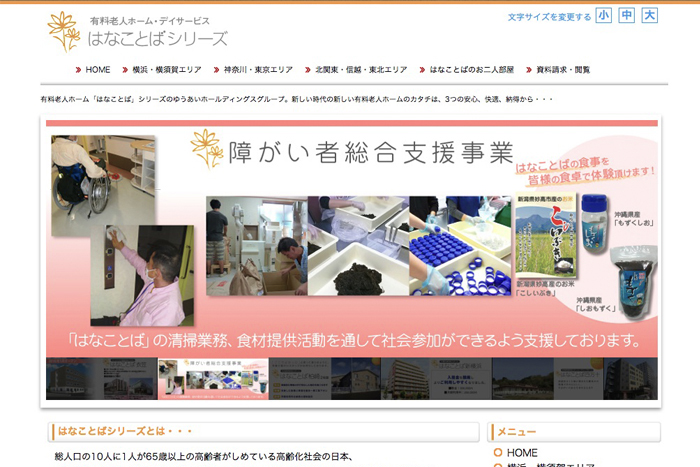Select slider thumbnail with tall apartment and 入居金 text
700x467 pixels.
(x=436, y=379)
